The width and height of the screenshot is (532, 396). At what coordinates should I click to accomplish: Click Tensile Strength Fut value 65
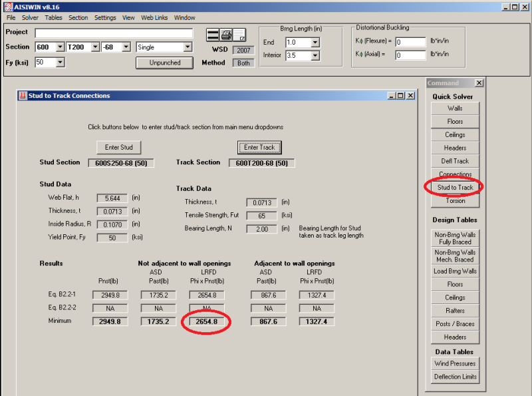point(261,216)
